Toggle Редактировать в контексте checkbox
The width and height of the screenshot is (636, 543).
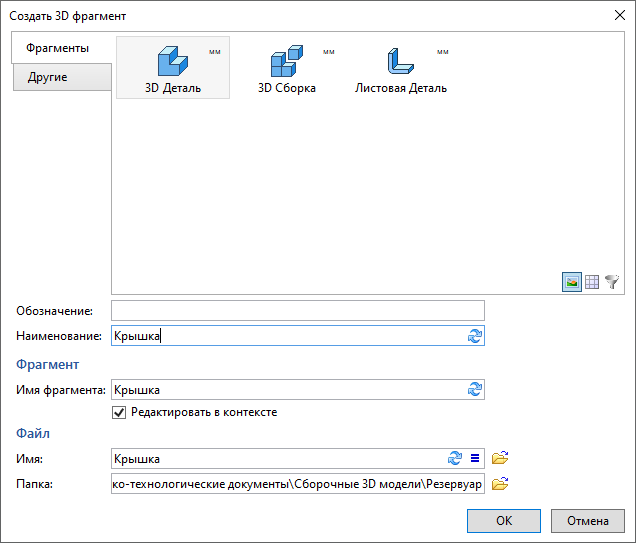tap(120, 412)
